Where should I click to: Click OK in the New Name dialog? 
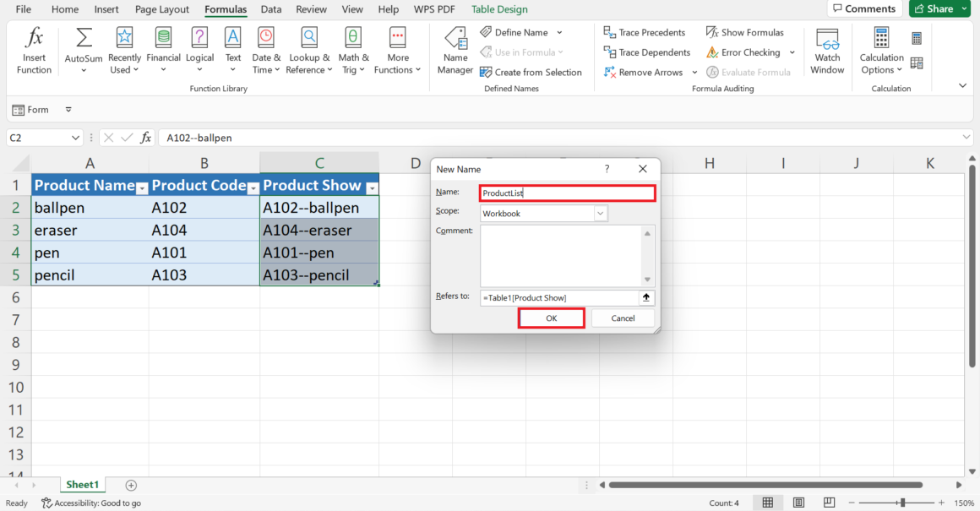(551, 318)
